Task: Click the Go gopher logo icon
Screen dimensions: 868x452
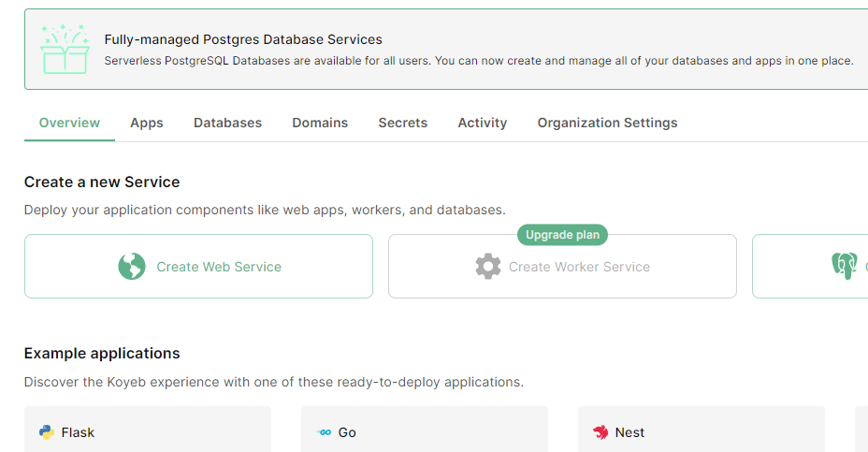Action: click(325, 432)
